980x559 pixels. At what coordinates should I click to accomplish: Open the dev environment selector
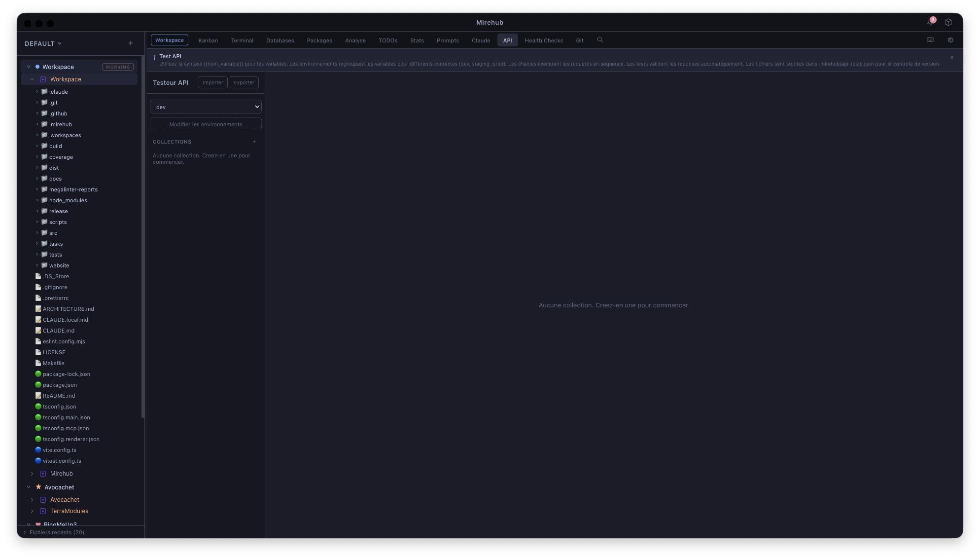point(206,106)
